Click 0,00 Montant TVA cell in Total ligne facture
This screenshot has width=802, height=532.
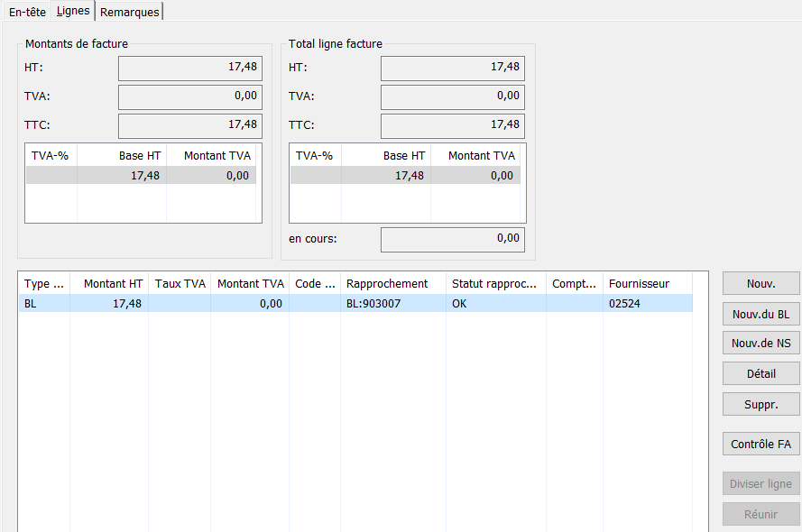coord(475,175)
